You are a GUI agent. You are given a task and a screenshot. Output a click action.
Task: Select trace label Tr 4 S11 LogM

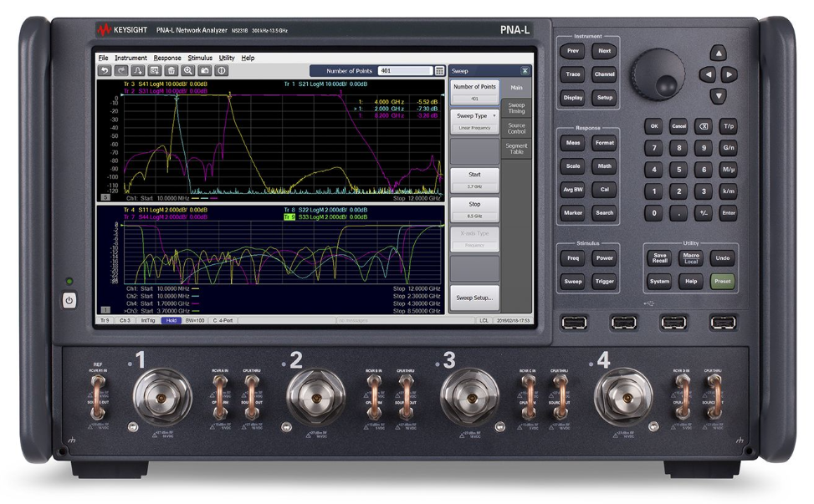(x=165, y=210)
